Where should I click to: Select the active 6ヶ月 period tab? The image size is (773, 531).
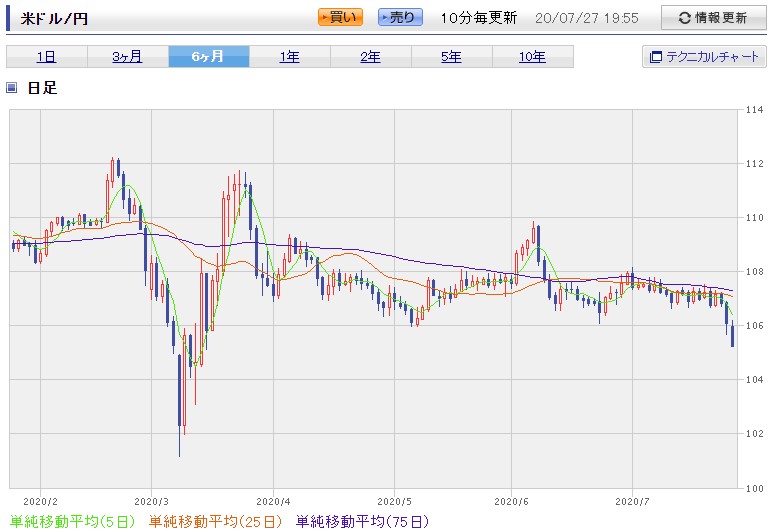tap(209, 57)
